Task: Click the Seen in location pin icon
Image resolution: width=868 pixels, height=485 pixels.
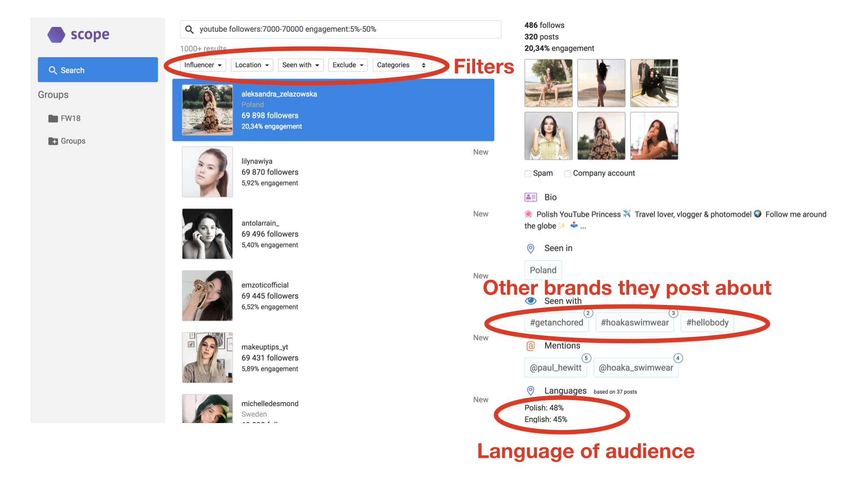Action: pos(530,248)
